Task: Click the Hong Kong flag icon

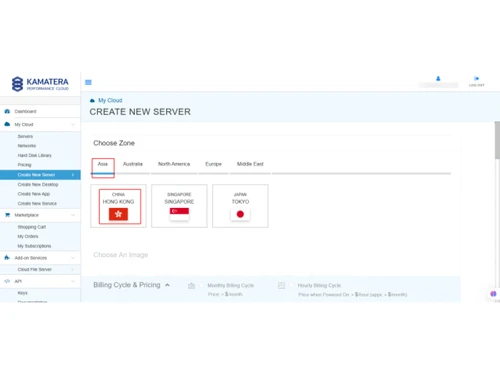Action: [x=118, y=214]
